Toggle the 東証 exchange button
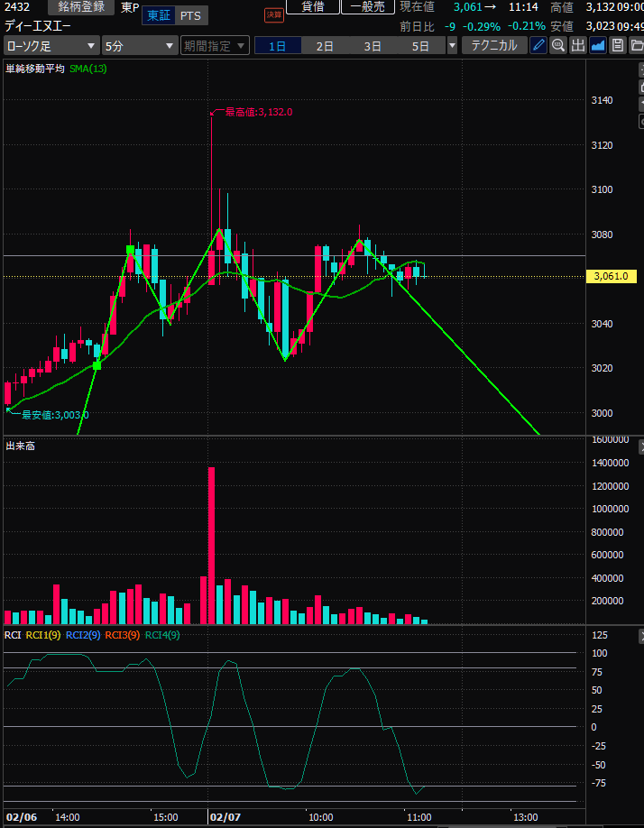The image size is (644, 828). (x=158, y=16)
